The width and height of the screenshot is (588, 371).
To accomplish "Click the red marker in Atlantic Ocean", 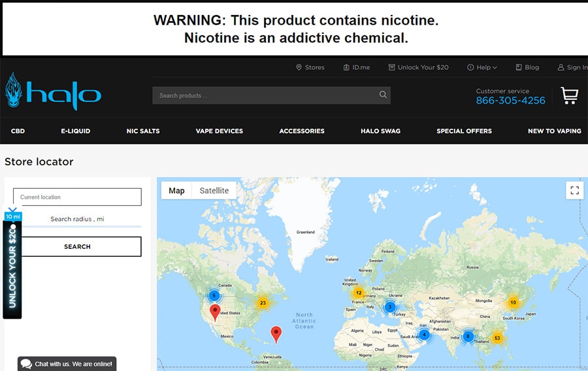I will click(x=276, y=334).
